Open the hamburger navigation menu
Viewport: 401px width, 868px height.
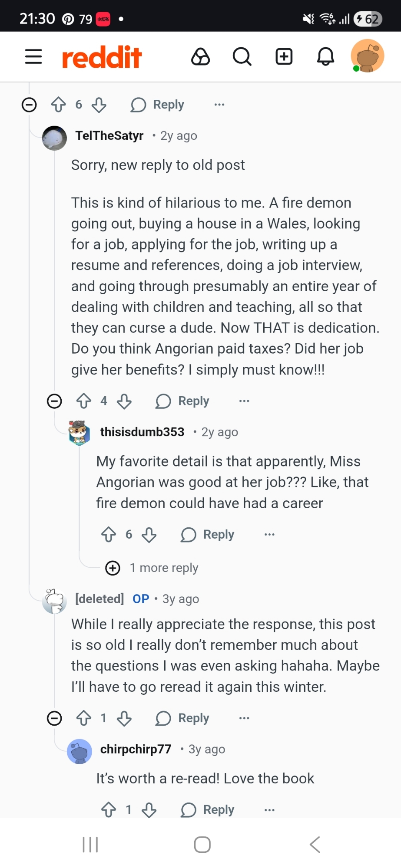33,56
